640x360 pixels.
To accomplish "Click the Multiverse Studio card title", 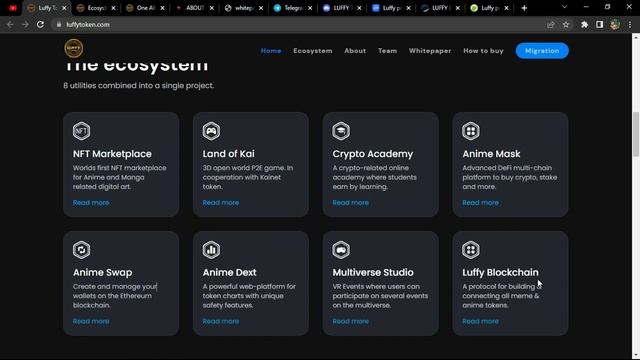I will 373,272.
